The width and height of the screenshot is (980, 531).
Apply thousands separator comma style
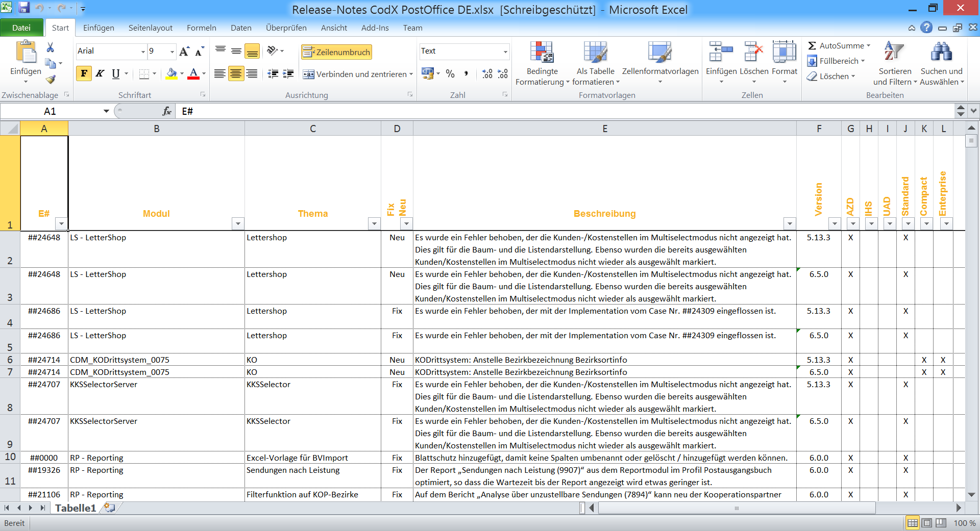(x=466, y=74)
